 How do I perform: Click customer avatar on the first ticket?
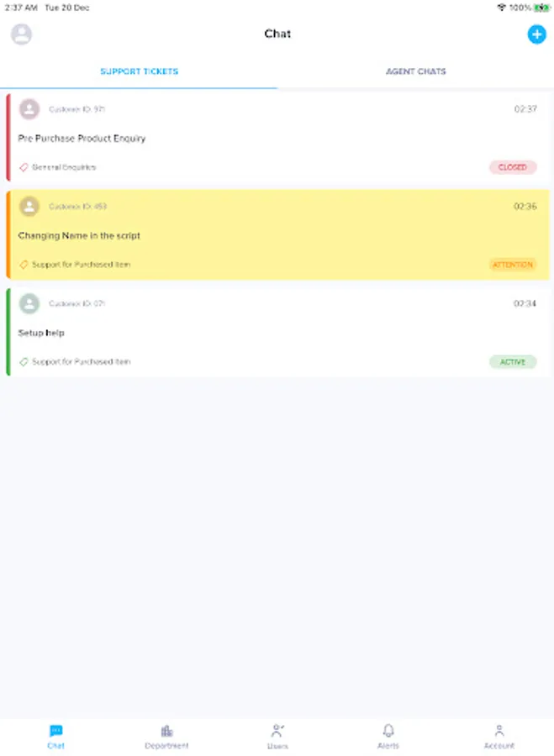[29, 109]
